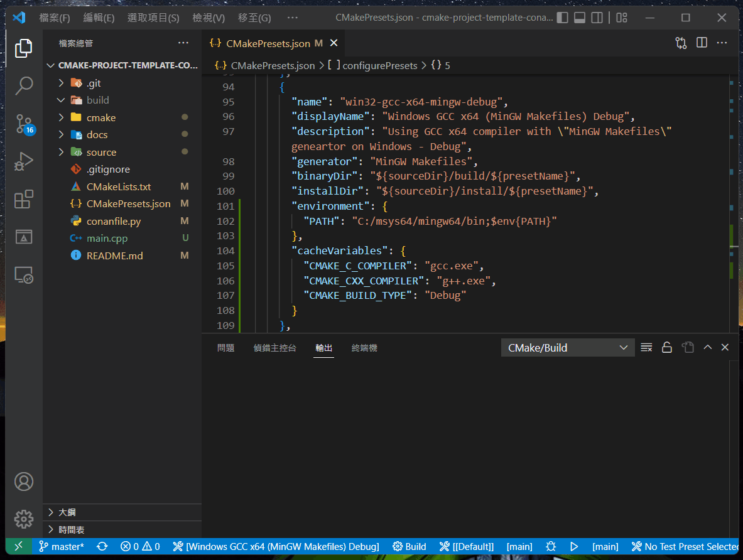Split the editor to the right
The height and width of the screenshot is (560, 743).
click(x=701, y=43)
